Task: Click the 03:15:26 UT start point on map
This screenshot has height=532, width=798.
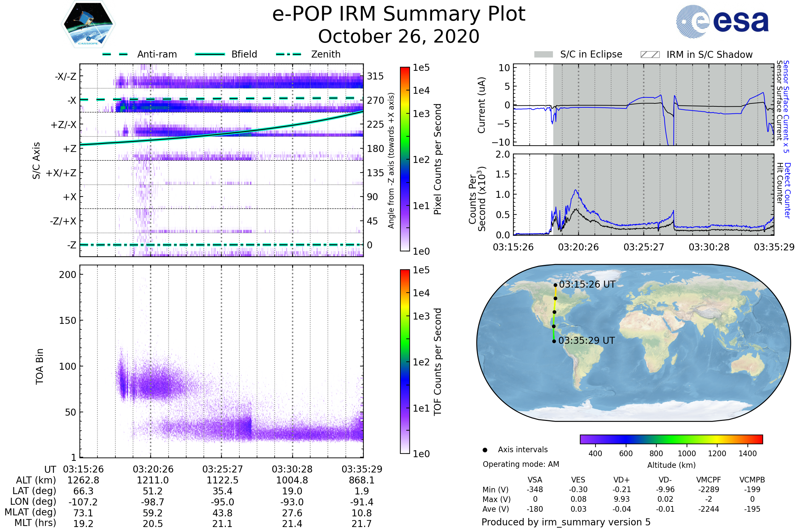Action: tap(555, 285)
